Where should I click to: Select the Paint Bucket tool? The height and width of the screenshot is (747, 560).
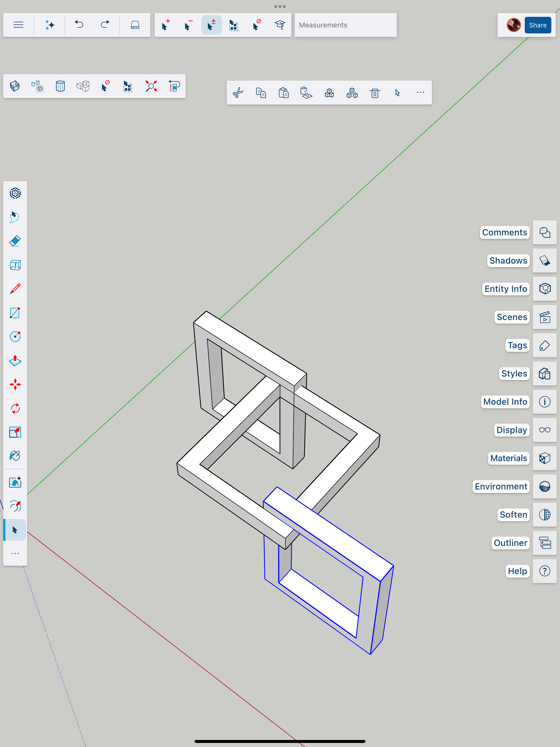(x=15, y=456)
